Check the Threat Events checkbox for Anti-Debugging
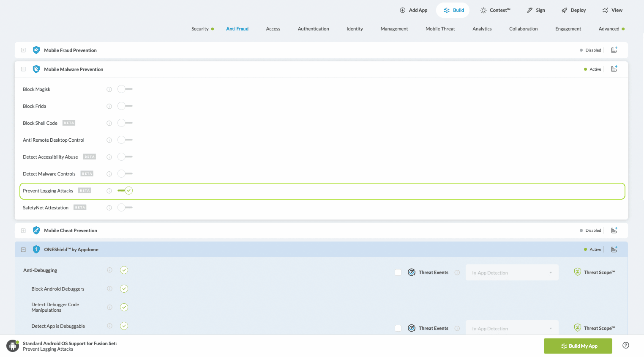The image size is (644, 357). [x=398, y=272]
